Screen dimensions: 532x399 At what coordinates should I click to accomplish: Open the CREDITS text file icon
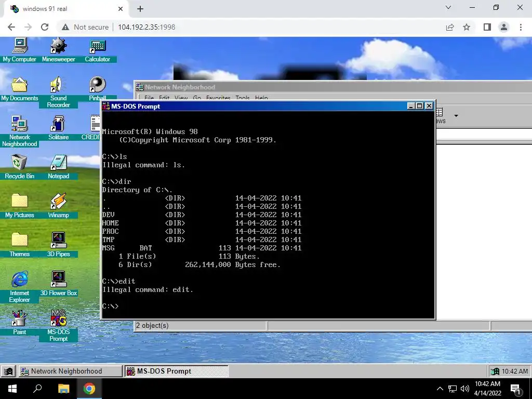pyautogui.click(x=91, y=128)
